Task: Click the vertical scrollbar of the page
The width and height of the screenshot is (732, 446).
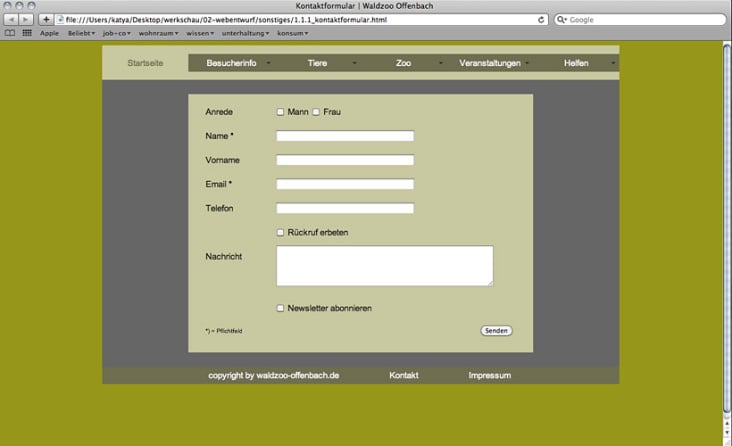Action: 726,228
